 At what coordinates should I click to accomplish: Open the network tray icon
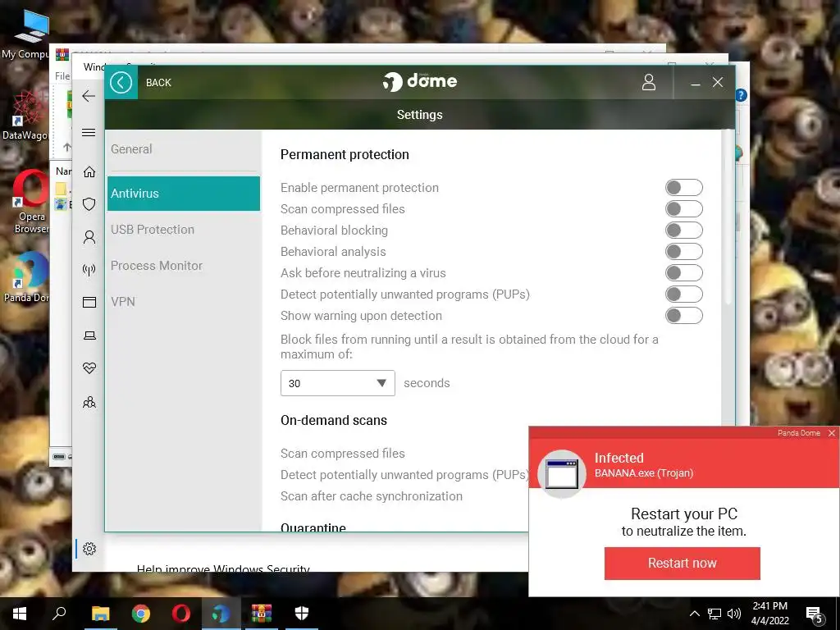point(714,614)
